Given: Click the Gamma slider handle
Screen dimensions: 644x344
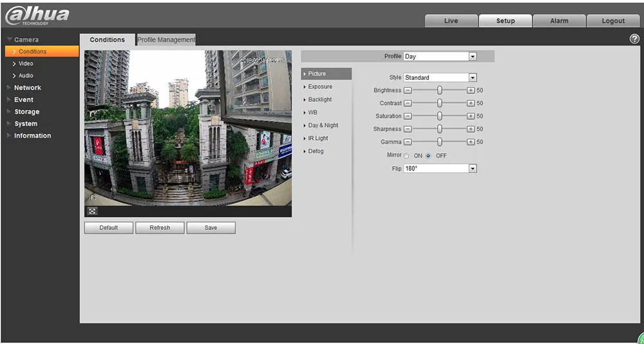Looking at the screenshot, I should (x=439, y=142).
